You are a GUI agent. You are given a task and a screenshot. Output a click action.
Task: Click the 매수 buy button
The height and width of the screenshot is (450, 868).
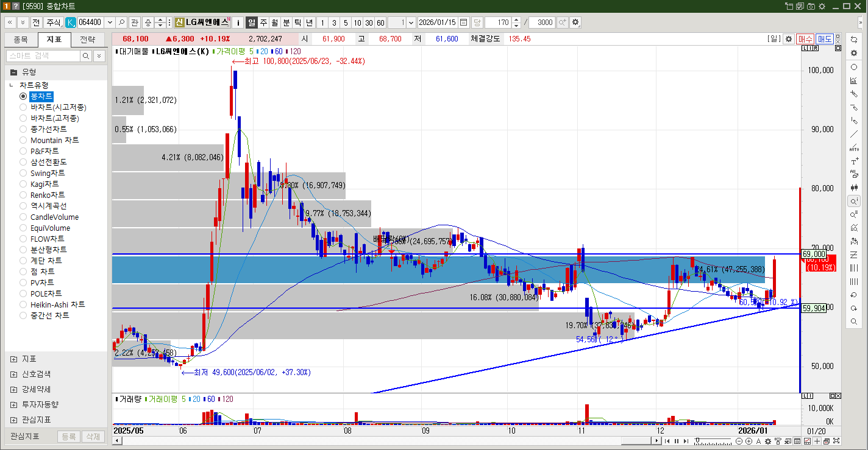(x=805, y=38)
